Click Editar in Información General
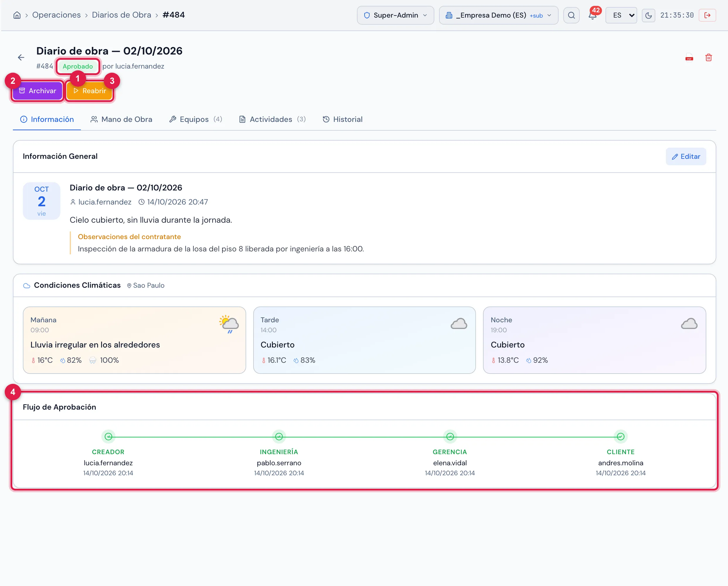This screenshot has height=586, width=728. (686, 156)
